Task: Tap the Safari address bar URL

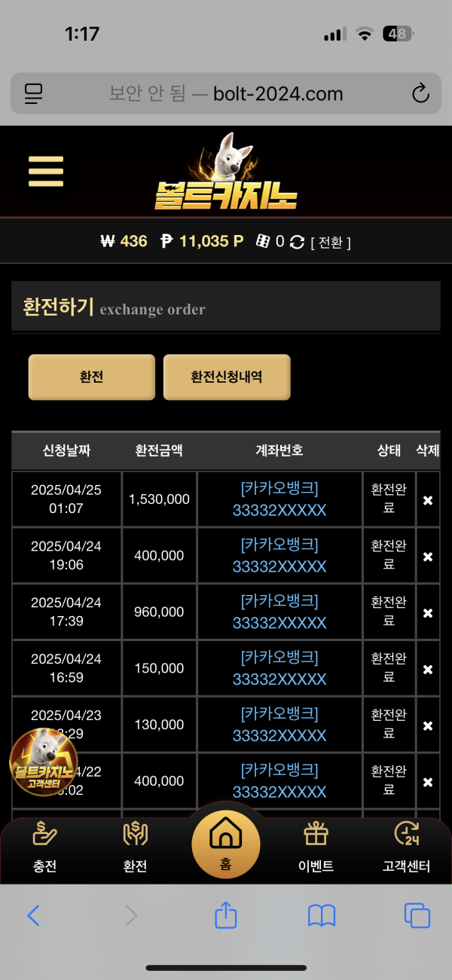Action: click(226, 94)
